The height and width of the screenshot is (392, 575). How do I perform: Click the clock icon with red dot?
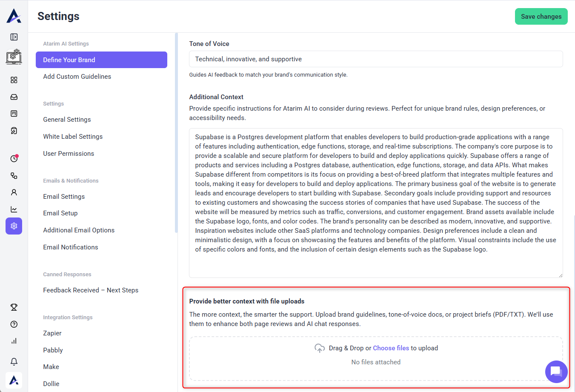(x=14, y=158)
